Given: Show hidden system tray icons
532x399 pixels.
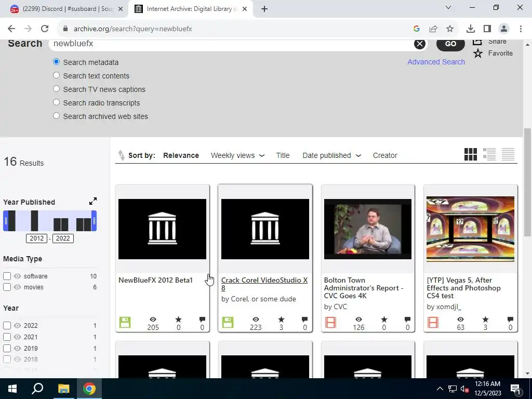Looking at the screenshot, I should 440,389.
